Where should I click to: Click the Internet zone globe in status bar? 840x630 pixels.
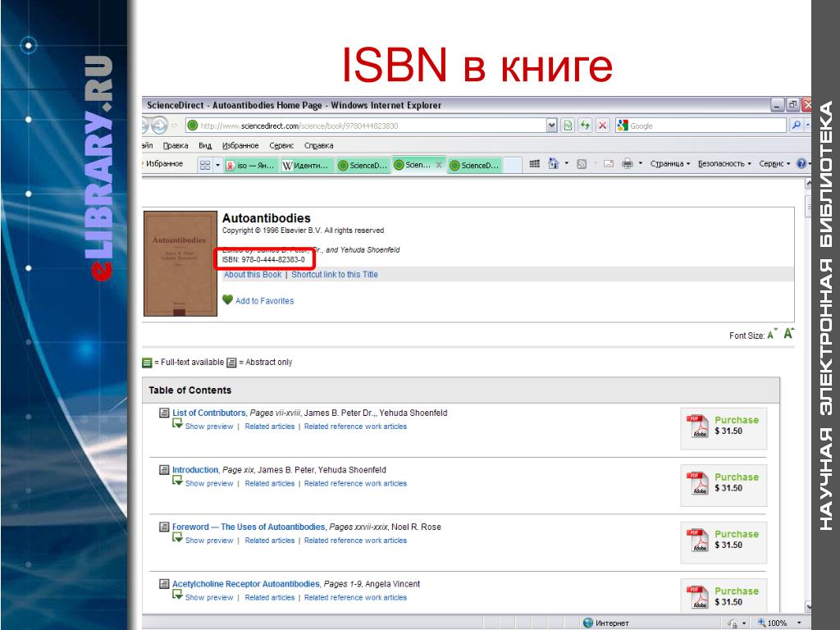point(587,623)
